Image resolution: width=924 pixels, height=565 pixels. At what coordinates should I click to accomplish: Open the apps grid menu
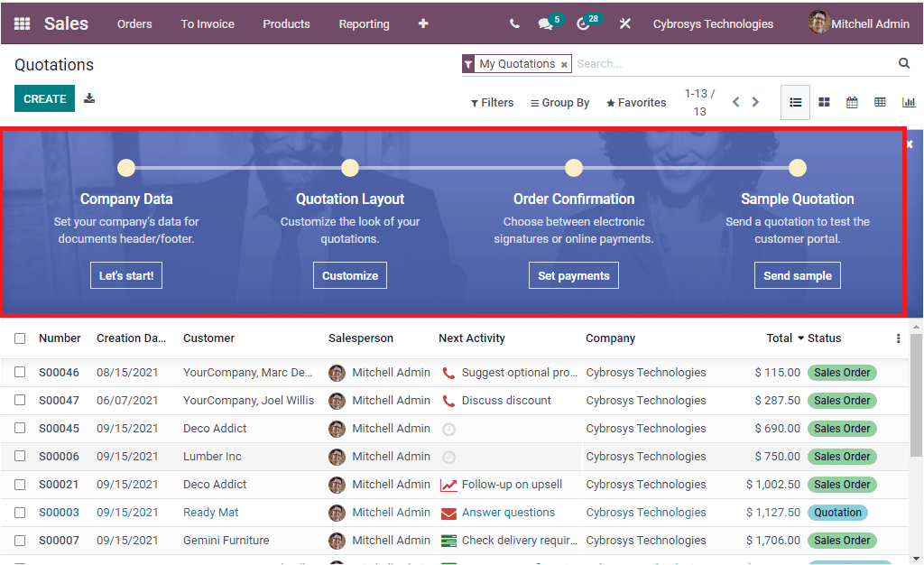coord(20,23)
